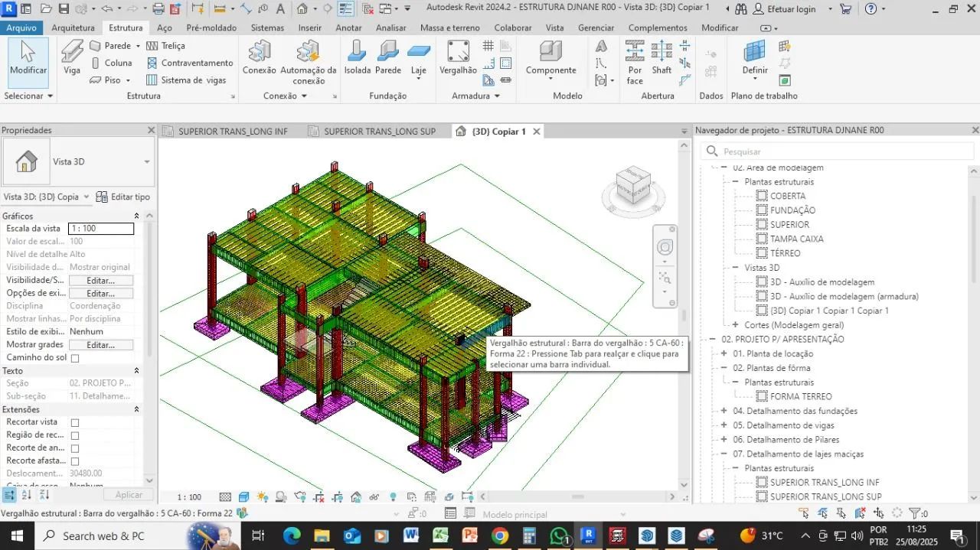
Task: Switch to SUPERIOR TRANS_LONG INF view tab
Action: click(x=232, y=131)
